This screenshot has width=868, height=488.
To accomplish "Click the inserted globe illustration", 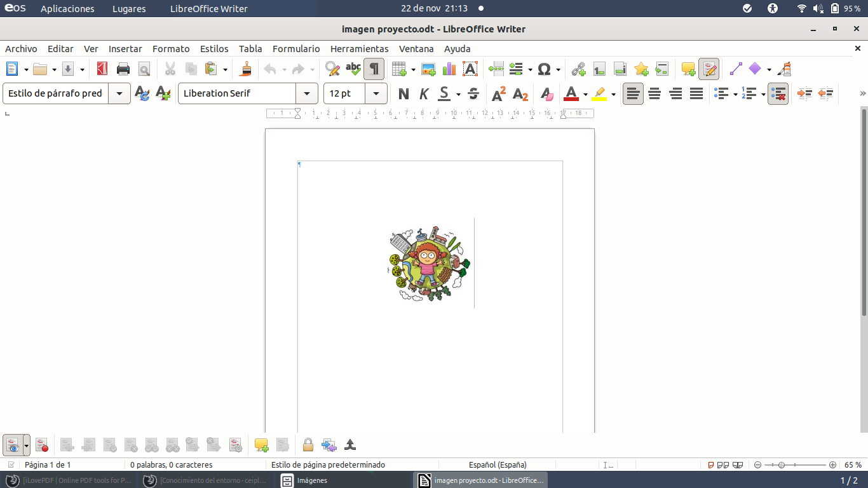I will click(x=427, y=263).
